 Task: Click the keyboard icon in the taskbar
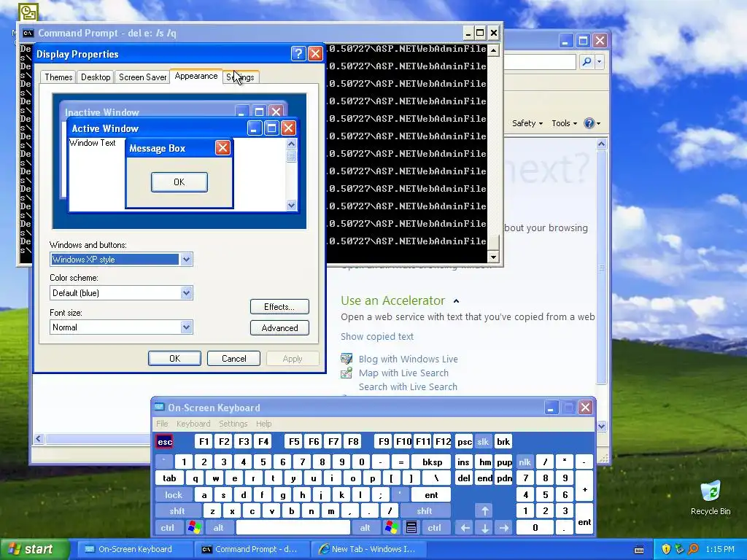click(639, 550)
